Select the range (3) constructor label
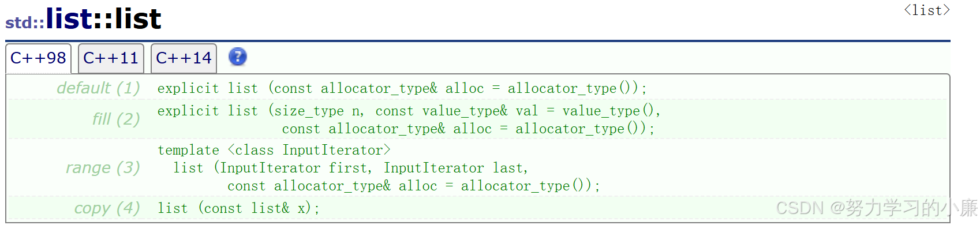980x225 pixels. pyautogui.click(x=103, y=167)
